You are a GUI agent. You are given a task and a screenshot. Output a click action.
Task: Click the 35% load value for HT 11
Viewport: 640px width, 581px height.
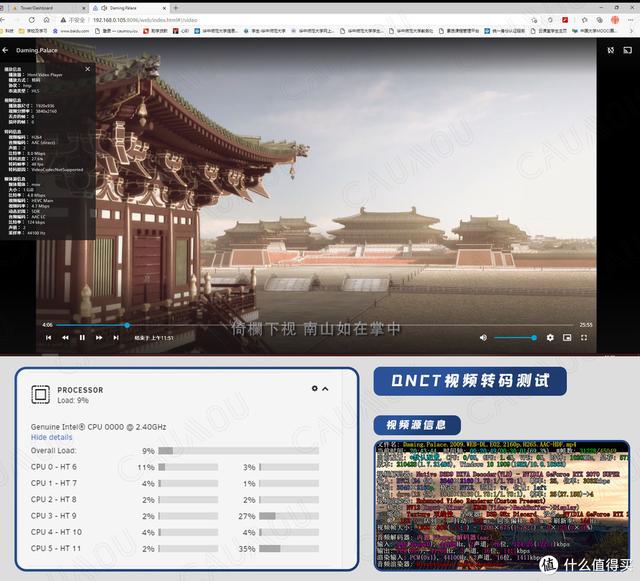pyautogui.click(x=247, y=549)
